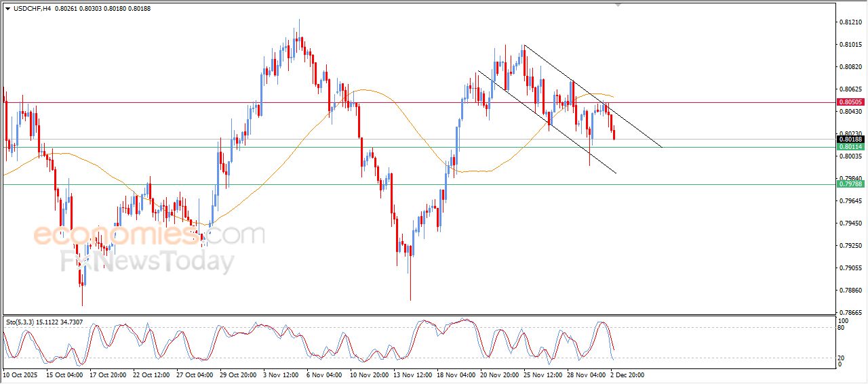Viewport: 868px width, 384px height.
Task: Click the 10 Oct 2025 date label
Action: tap(20, 374)
